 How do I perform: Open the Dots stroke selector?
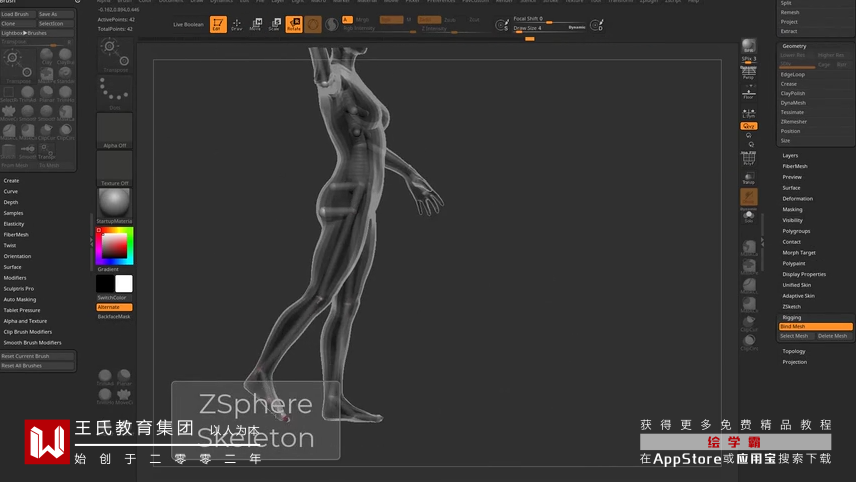(x=115, y=93)
